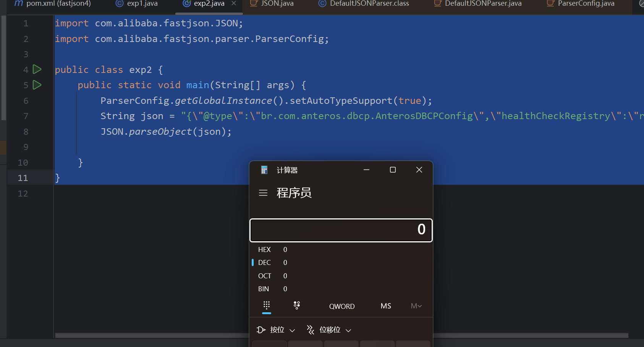Switch to bit toggling keypad view

pyautogui.click(x=297, y=305)
